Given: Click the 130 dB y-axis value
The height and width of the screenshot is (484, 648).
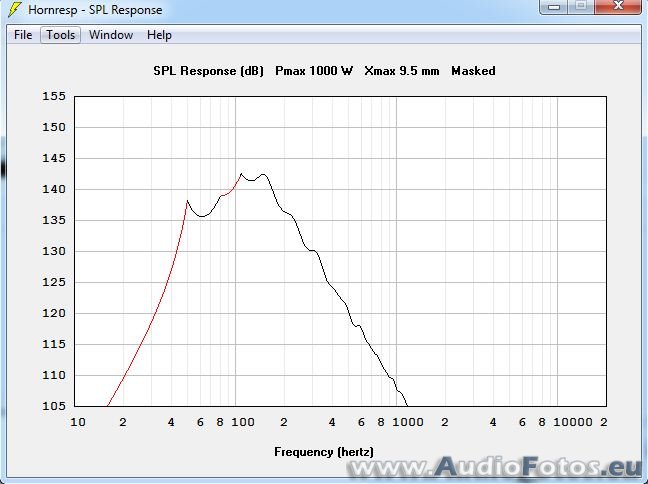Looking at the screenshot, I should pyautogui.click(x=54, y=251).
